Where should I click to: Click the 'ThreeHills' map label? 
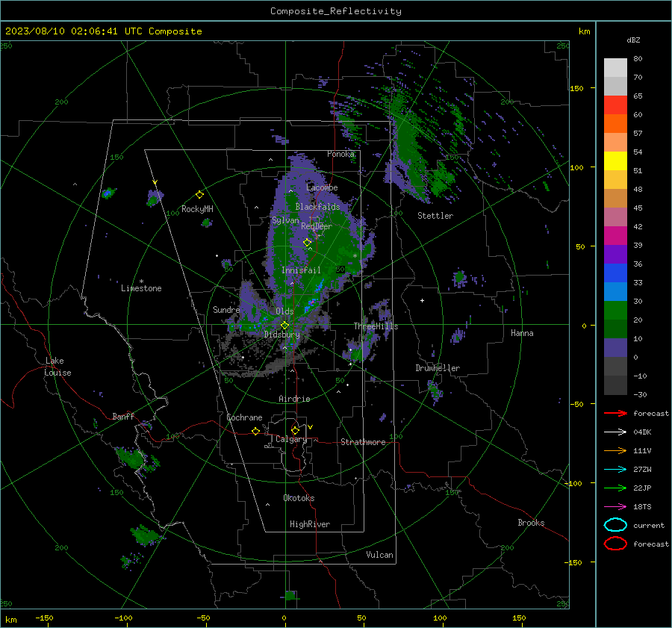click(376, 326)
